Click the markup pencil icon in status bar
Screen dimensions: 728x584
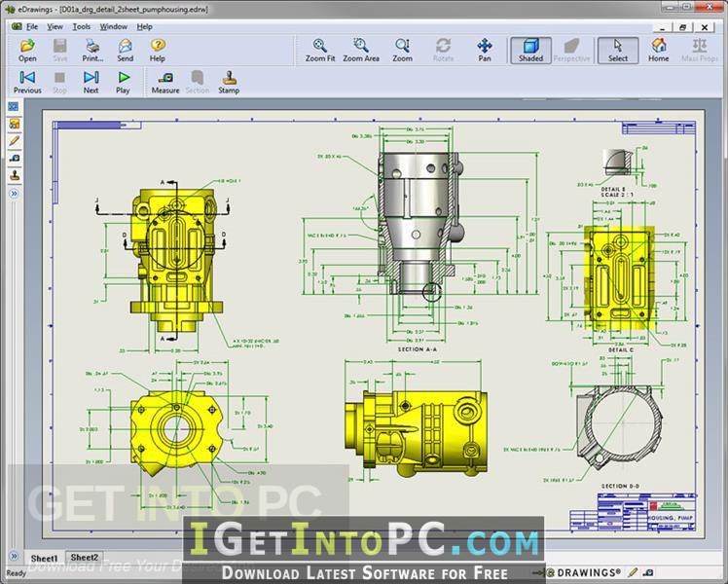(x=633, y=573)
